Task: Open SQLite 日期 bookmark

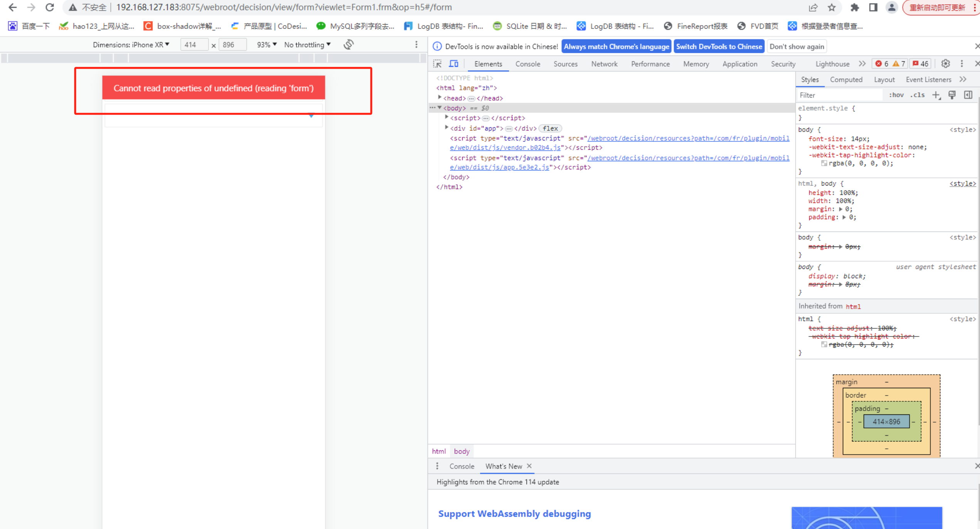Action: pyautogui.click(x=530, y=26)
